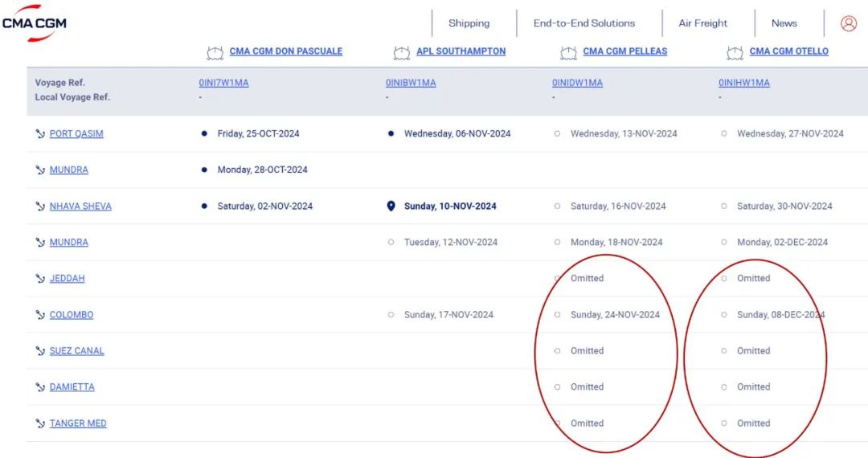Click ship icon beside CMA CGM OTELLO
Viewport: 868px width, 458px height.
(x=735, y=52)
